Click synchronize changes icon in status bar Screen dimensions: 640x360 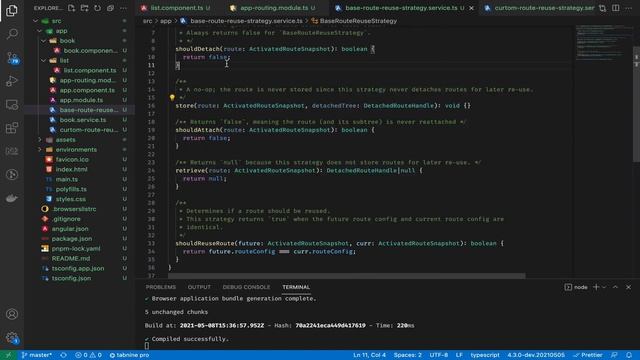click(64, 355)
